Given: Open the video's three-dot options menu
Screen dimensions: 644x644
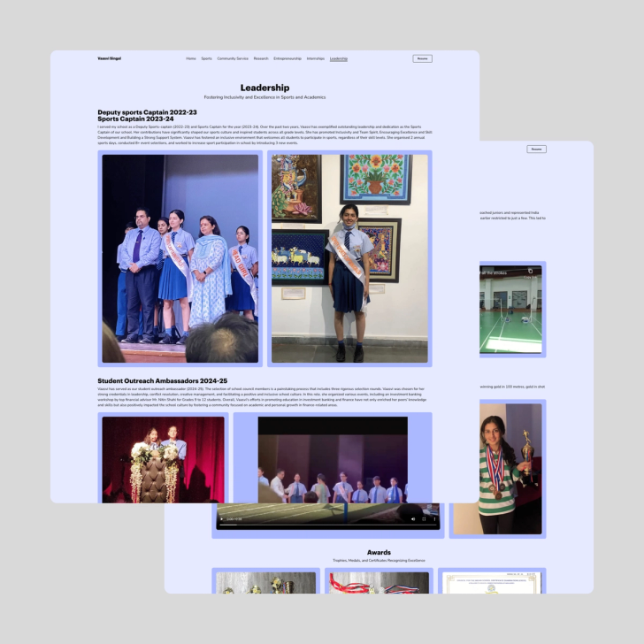Looking at the screenshot, I should [434, 519].
